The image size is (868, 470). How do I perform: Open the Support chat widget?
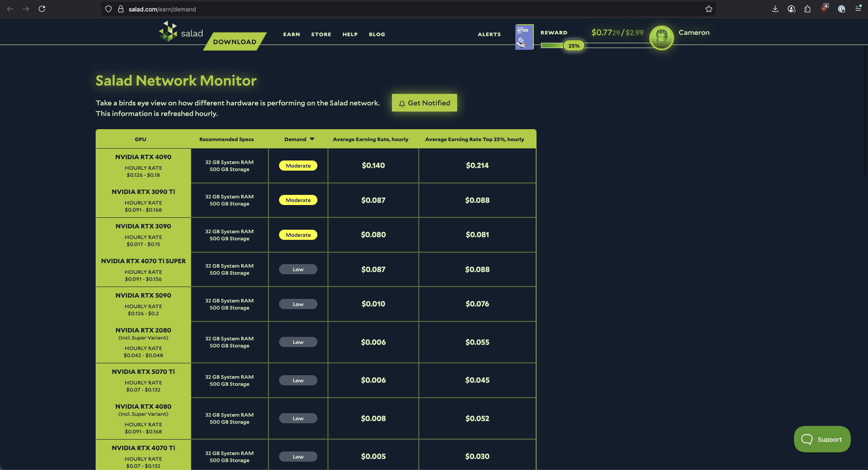coord(822,439)
